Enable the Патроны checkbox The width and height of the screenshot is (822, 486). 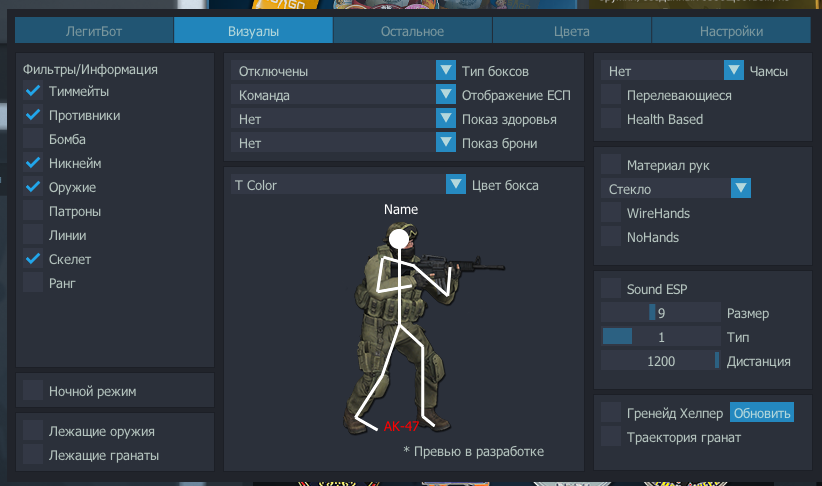click(33, 211)
